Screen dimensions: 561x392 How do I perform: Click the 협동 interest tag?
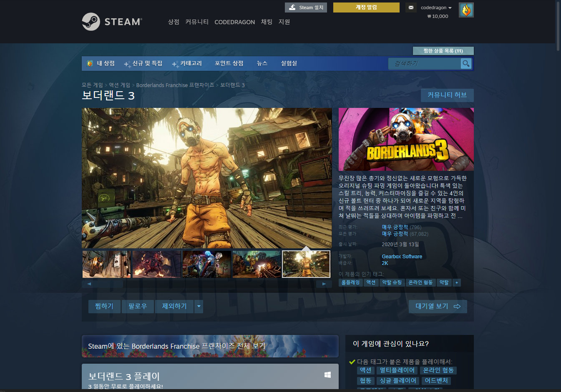pos(365,381)
